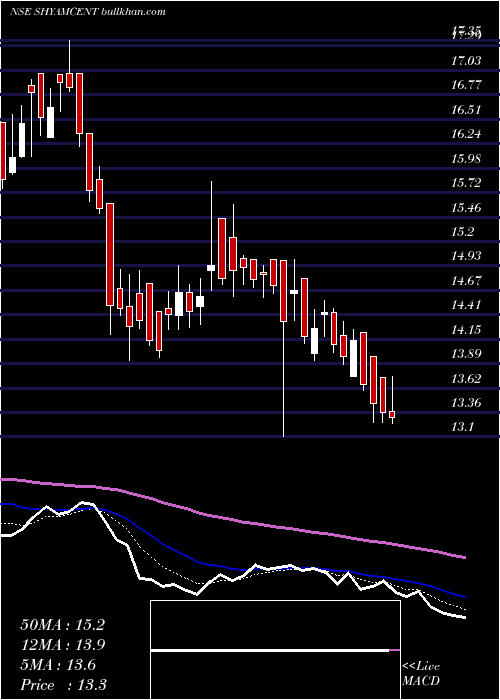Click the 13.1 price axis label
Screen dimensions: 500x700
click(462, 428)
